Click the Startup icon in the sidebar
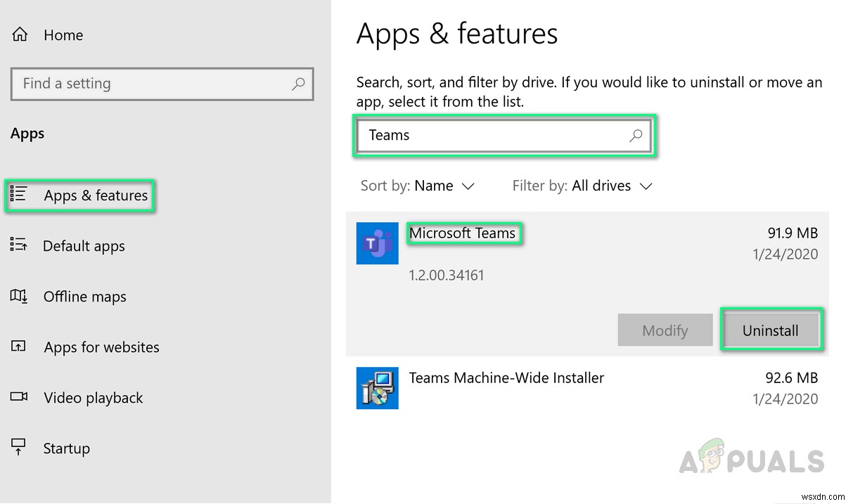853x504 pixels. pyautogui.click(x=19, y=447)
